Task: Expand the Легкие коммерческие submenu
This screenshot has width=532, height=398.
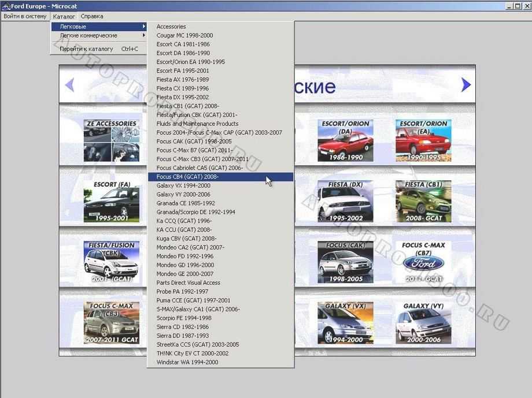Action: tap(99, 35)
